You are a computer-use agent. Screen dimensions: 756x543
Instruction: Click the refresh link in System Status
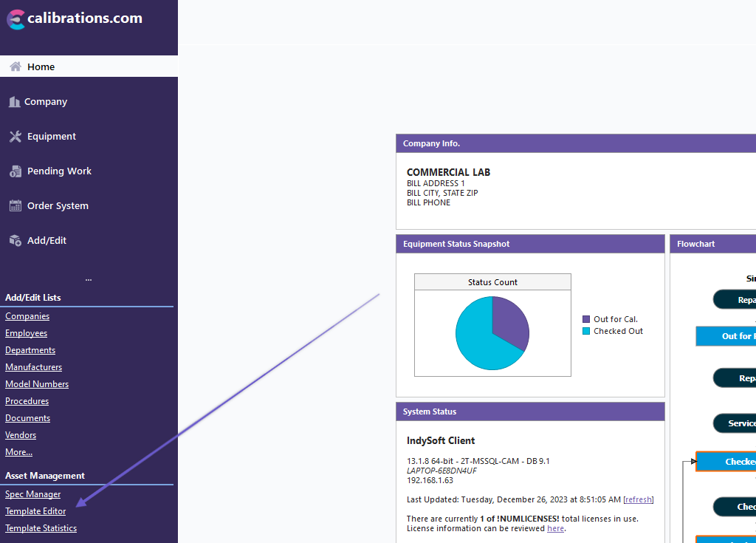pyautogui.click(x=639, y=499)
